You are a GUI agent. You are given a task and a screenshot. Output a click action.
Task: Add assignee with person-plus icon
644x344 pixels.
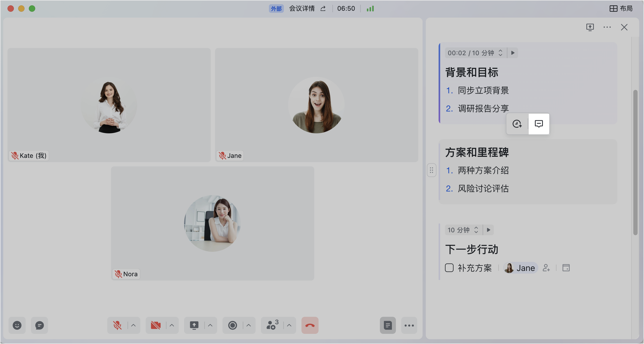coord(546,268)
